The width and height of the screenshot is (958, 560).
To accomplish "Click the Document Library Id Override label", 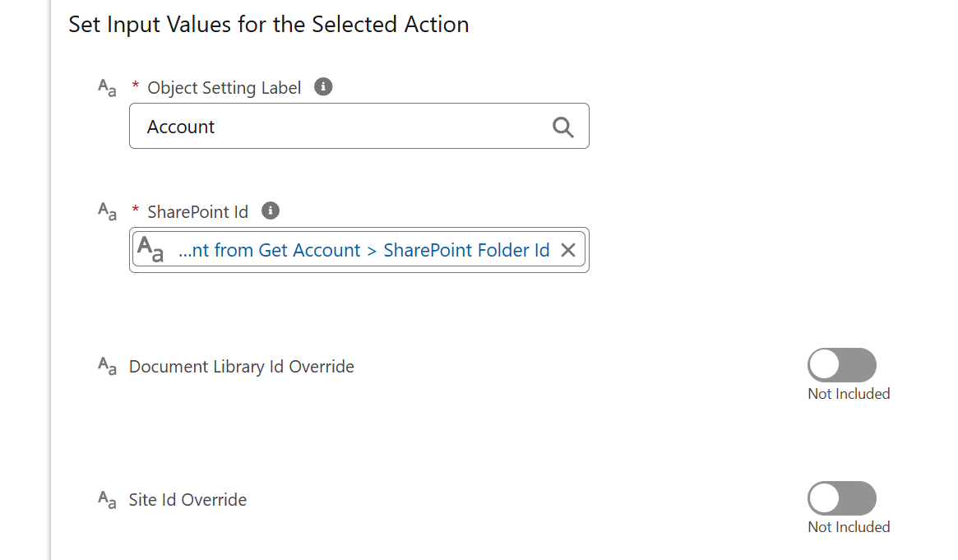I will click(x=241, y=367).
